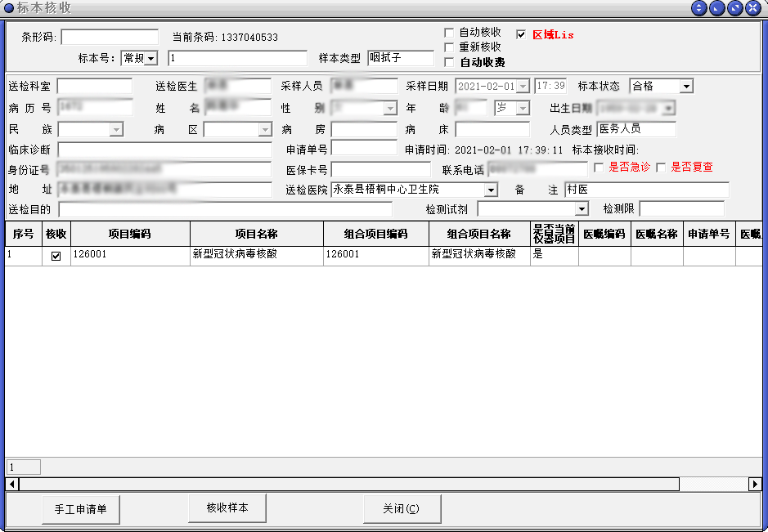Uncheck the 区域Lis checkbox
This screenshot has width=768, height=532.
(x=522, y=35)
